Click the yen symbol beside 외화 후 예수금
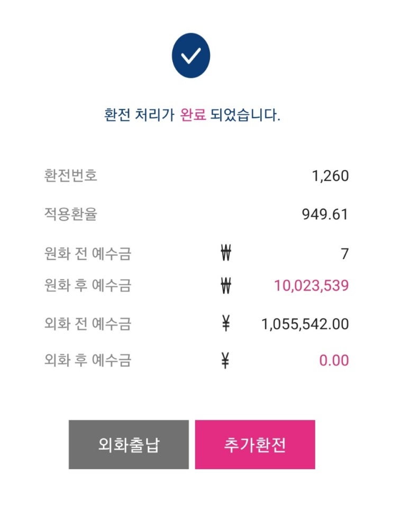Viewport: 393px width, 532px height. [226, 361]
